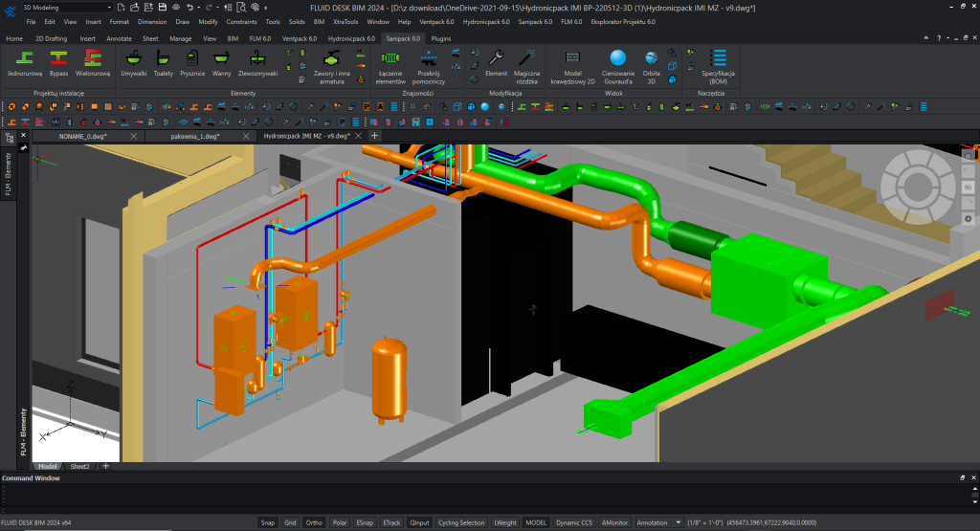Toggle Snap mode in status bar
Screen dimensions: 980x531
(x=268, y=522)
